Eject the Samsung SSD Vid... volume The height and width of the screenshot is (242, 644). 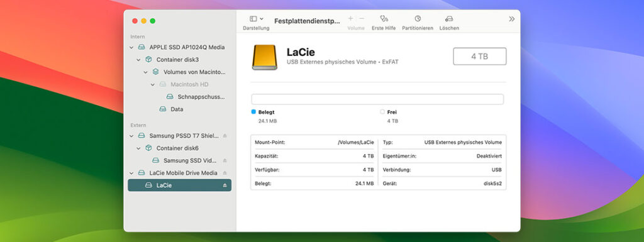click(225, 160)
